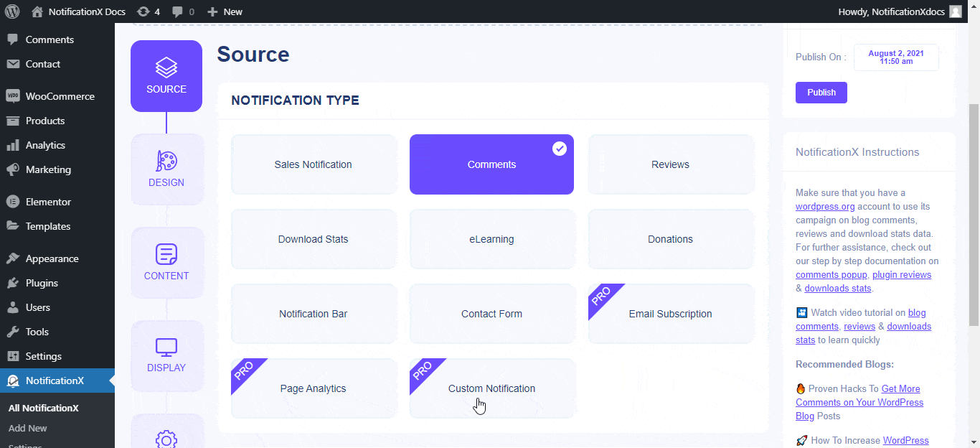Image resolution: width=980 pixels, height=448 pixels.
Task: Click the Templates folder icon
Action: (12, 226)
